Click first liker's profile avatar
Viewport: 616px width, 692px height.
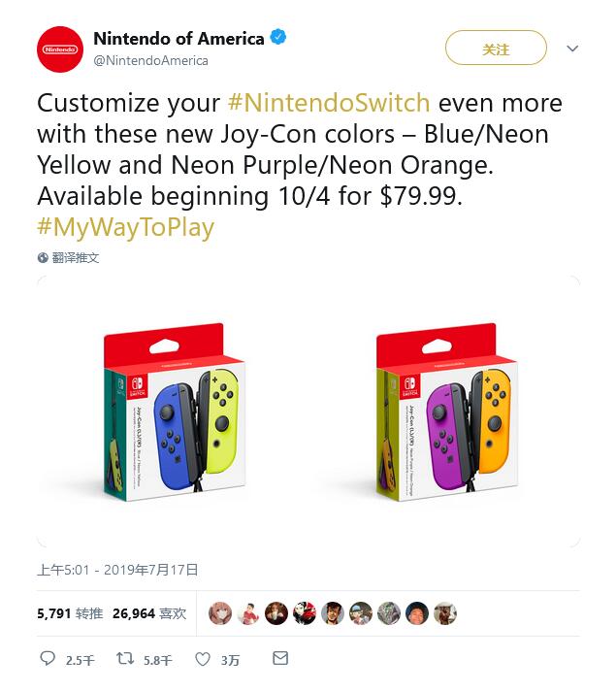(x=220, y=613)
